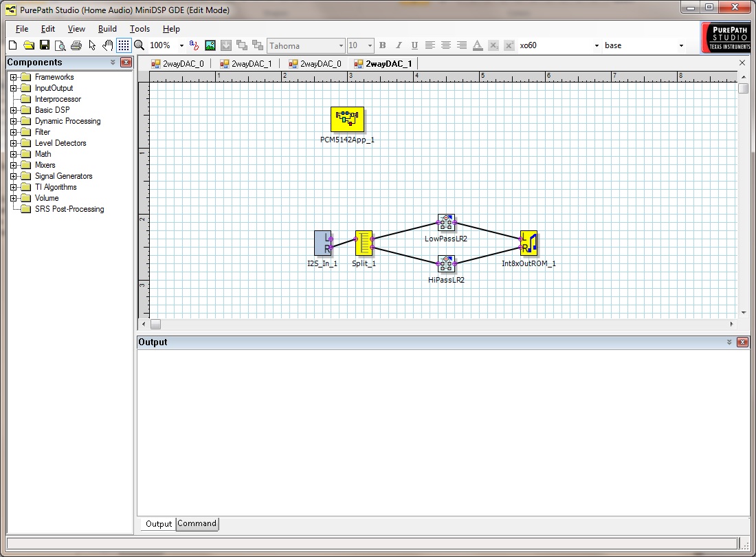Select the TI Algorithms tree item
Image resolution: width=756 pixels, height=557 pixels.
click(x=56, y=187)
